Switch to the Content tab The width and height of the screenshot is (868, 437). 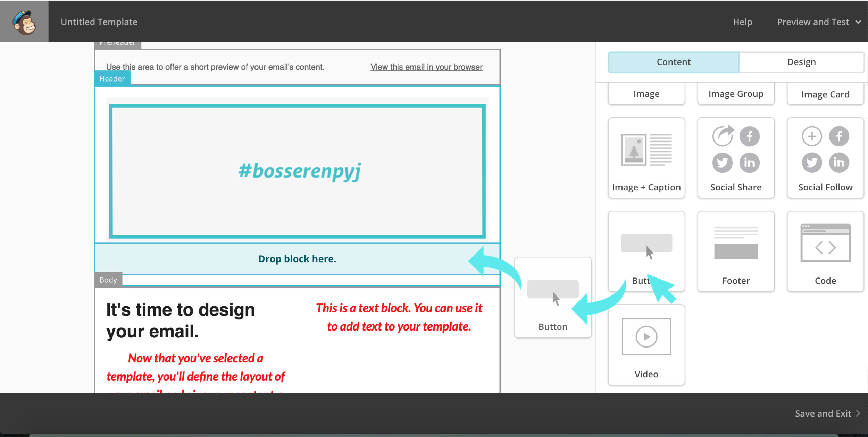[x=674, y=62]
